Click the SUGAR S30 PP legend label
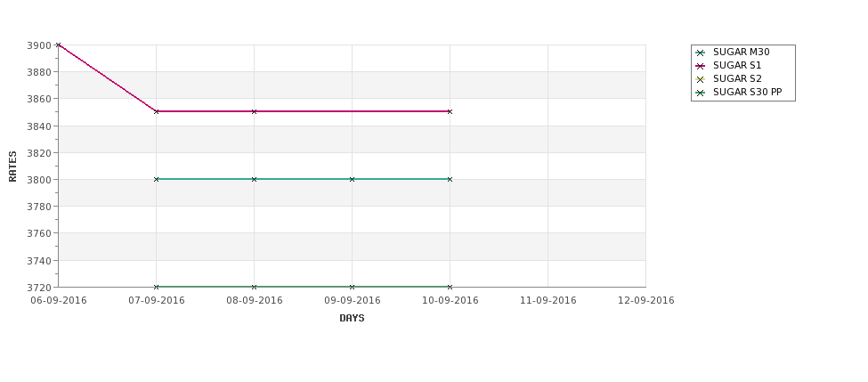Viewport: 868px width, 382px height. pos(747,92)
